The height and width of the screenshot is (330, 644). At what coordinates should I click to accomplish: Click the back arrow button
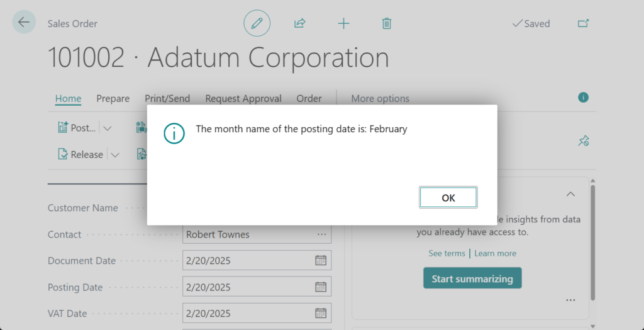(24, 23)
